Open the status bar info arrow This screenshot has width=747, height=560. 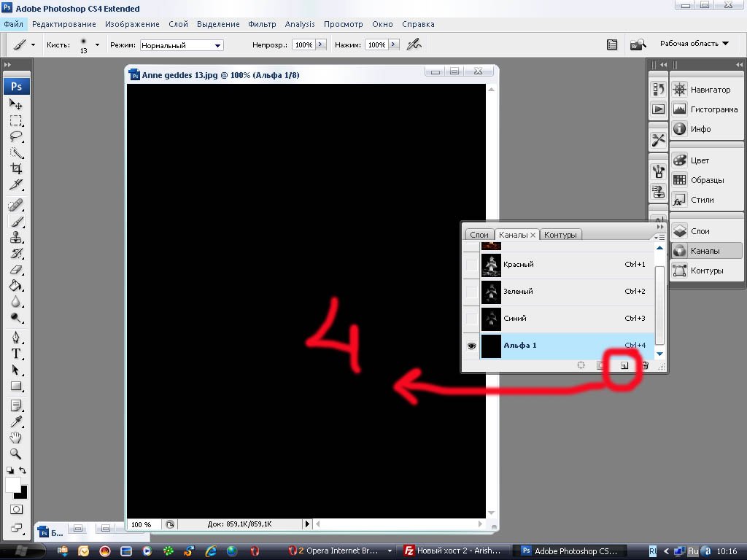[x=307, y=524]
